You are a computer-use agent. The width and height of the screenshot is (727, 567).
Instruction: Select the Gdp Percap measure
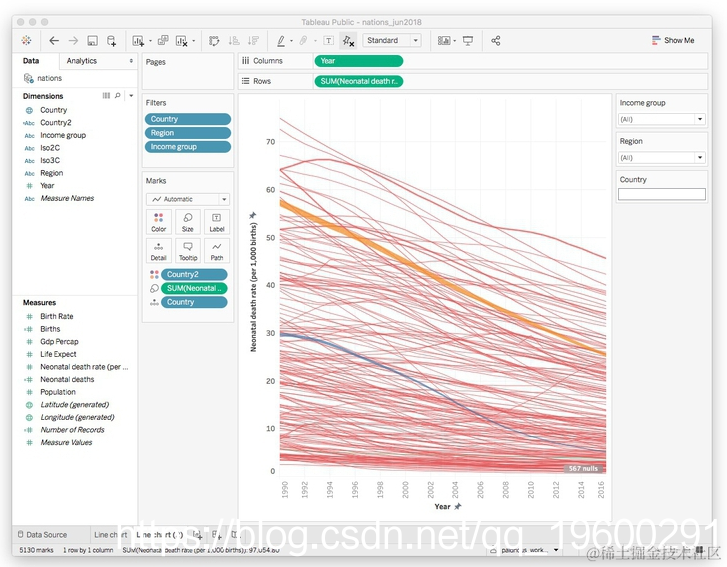[59, 342]
